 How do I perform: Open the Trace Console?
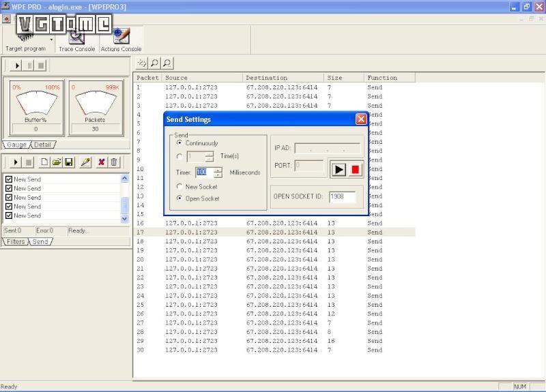(x=76, y=40)
